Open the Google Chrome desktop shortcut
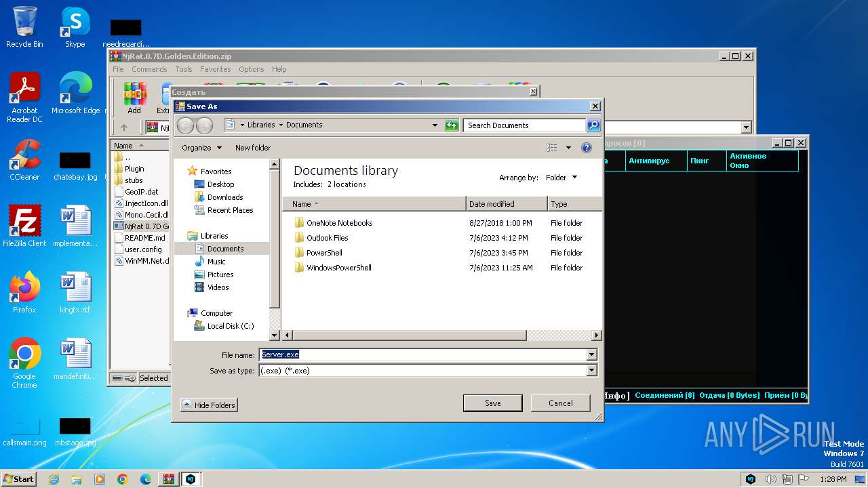868x488 pixels. tap(24, 363)
